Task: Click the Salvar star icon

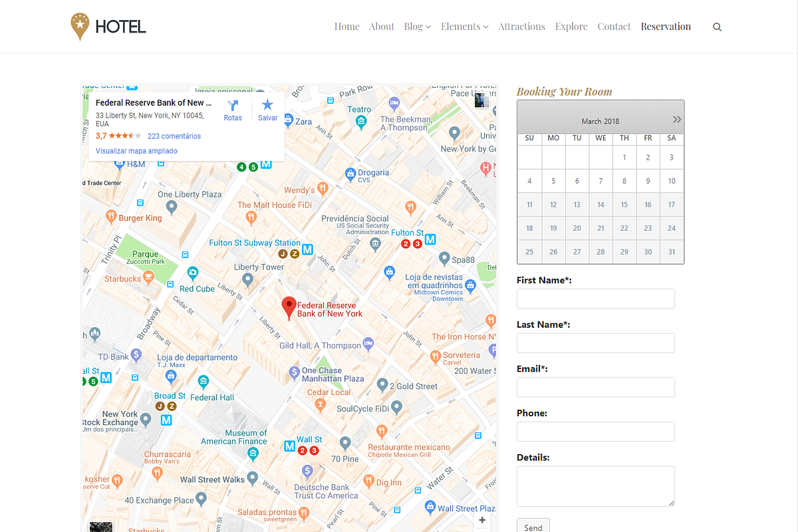Action: pos(267,104)
